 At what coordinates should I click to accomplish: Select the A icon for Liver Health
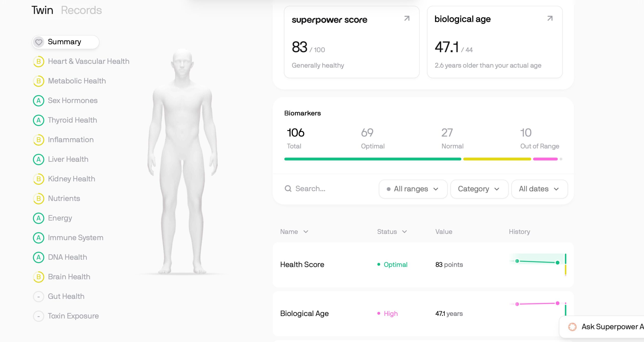coord(38,159)
